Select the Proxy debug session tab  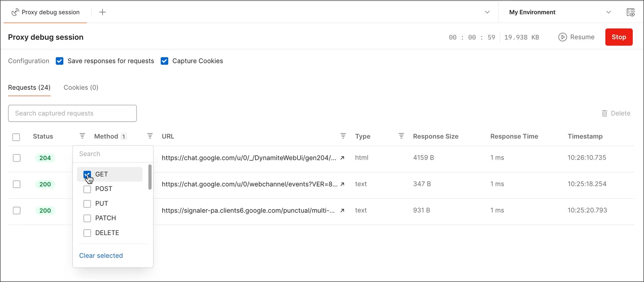point(45,12)
